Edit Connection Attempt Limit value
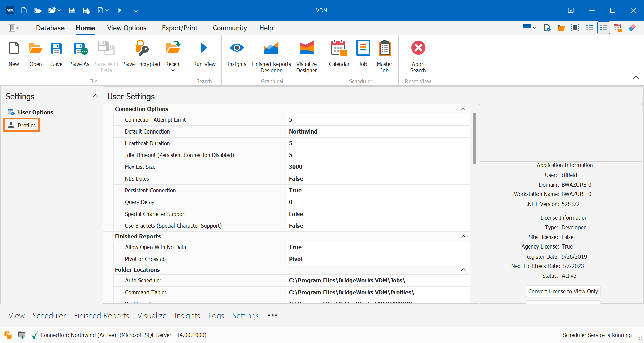Image resolution: width=644 pixels, height=343 pixels. 378,120
